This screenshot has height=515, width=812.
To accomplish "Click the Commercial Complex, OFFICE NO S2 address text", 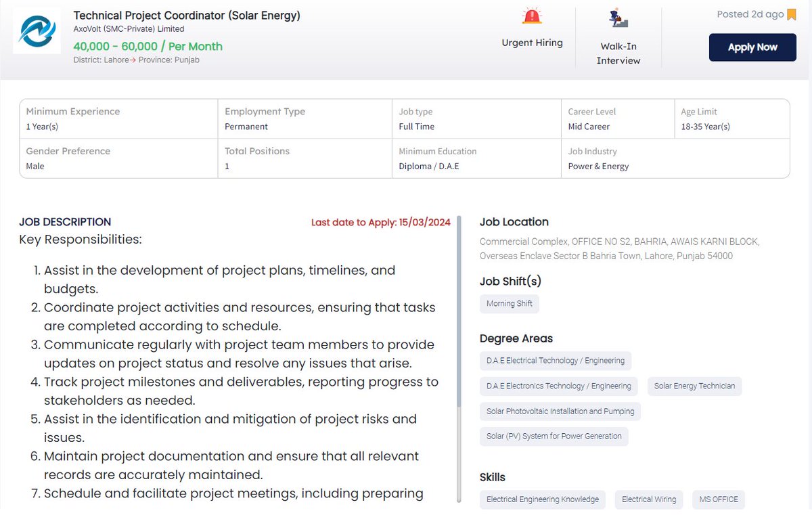I will [619, 248].
